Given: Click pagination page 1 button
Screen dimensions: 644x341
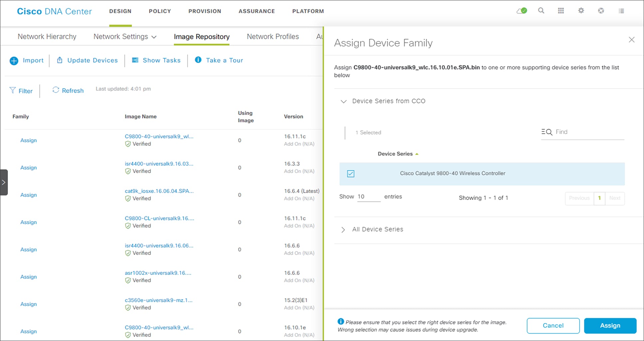Looking at the screenshot, I should [599, 198].
